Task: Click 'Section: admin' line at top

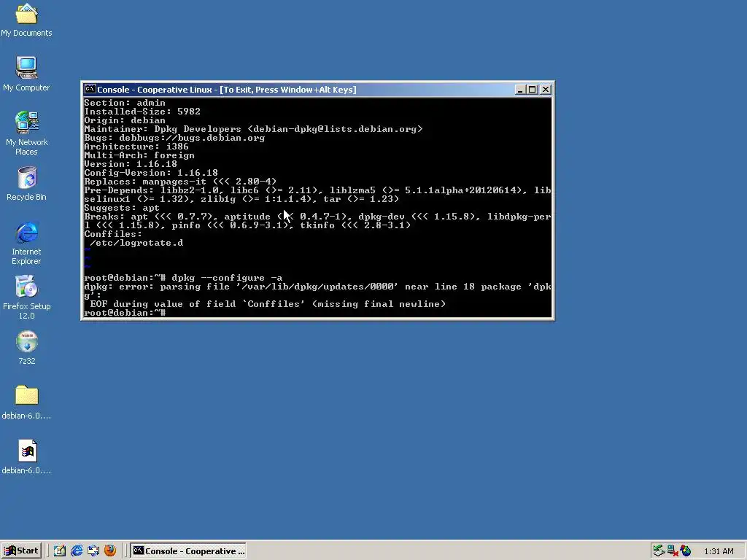Action: pyautogui.click(x=125, y=103)
